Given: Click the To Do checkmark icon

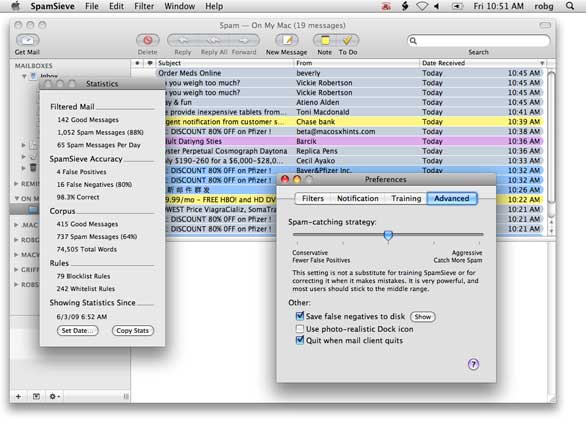Looking at the screenshot, I should [348, 40].
